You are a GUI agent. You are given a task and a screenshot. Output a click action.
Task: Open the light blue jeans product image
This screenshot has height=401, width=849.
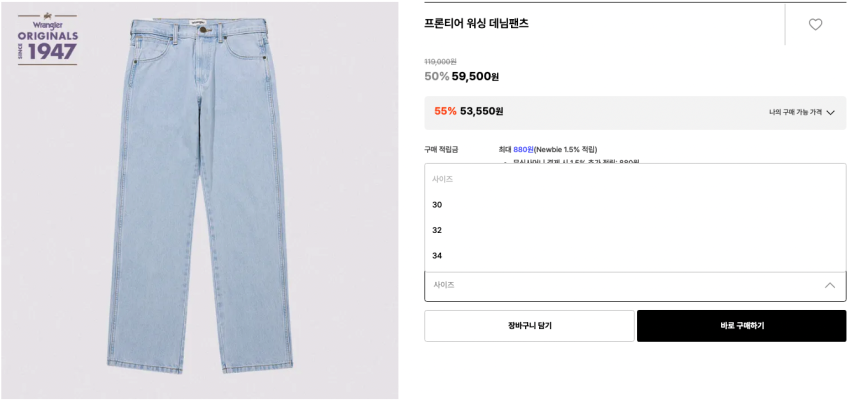pyautogui.click(x=199, y=198)
